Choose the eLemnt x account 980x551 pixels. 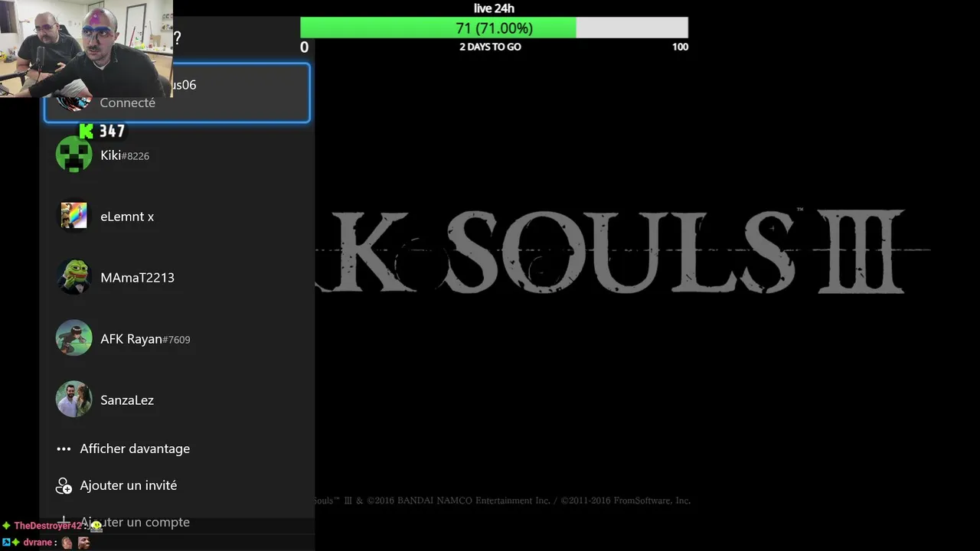(177, 216)
